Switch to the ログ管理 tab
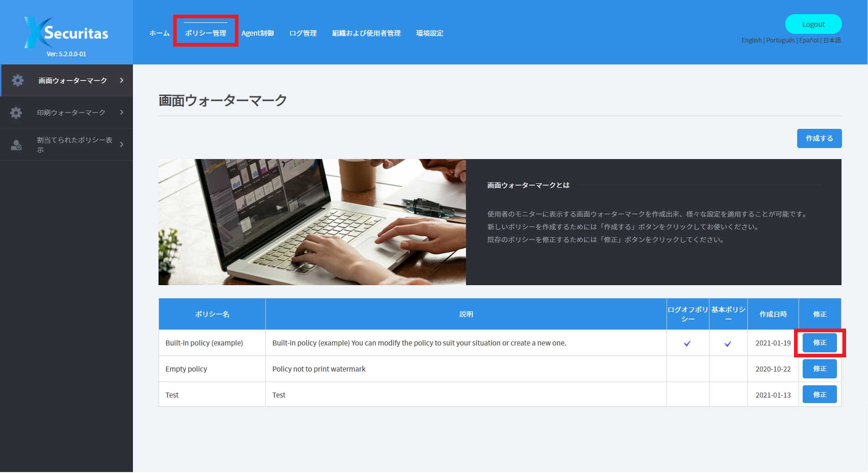Viewport: 868px width, 473px height. pyautogui.click(x=302, y=32)
